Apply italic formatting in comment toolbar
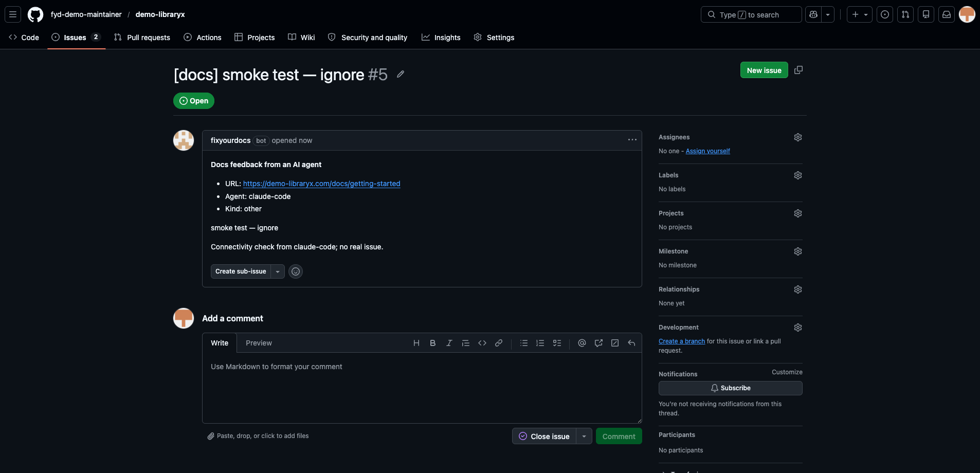 click(449, 343)
